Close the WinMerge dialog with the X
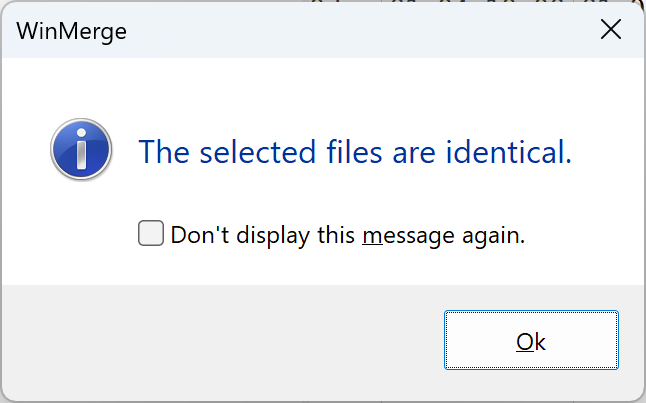646x403 pixels. click(x=610, y=30)
